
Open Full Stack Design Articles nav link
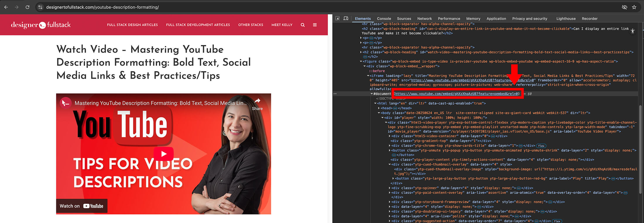pos(132,25)
